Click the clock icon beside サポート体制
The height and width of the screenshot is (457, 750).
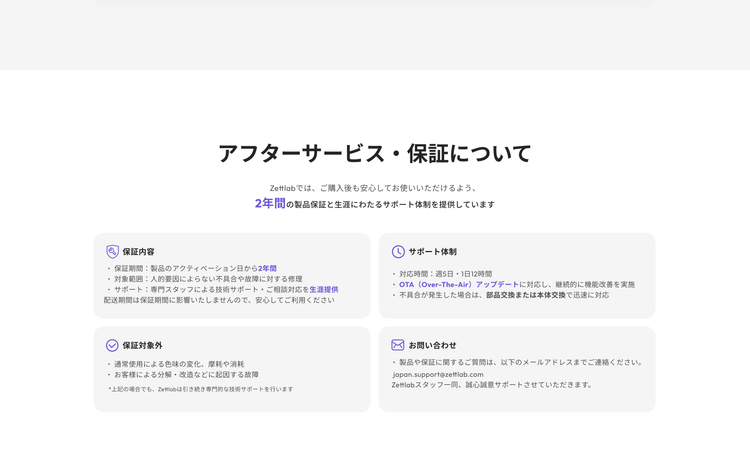(398, 252)
